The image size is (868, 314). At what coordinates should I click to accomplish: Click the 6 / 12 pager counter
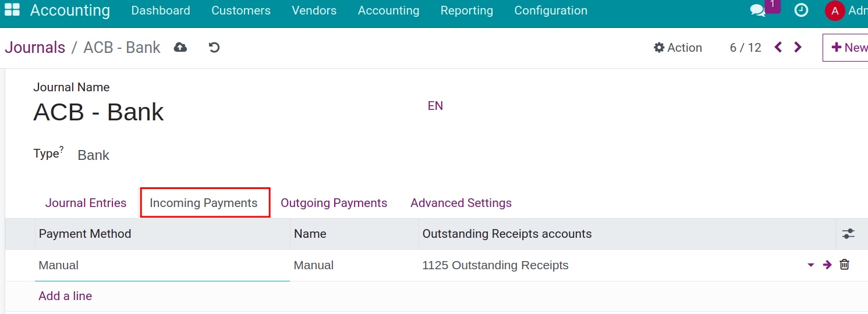[x=746, y=48]
